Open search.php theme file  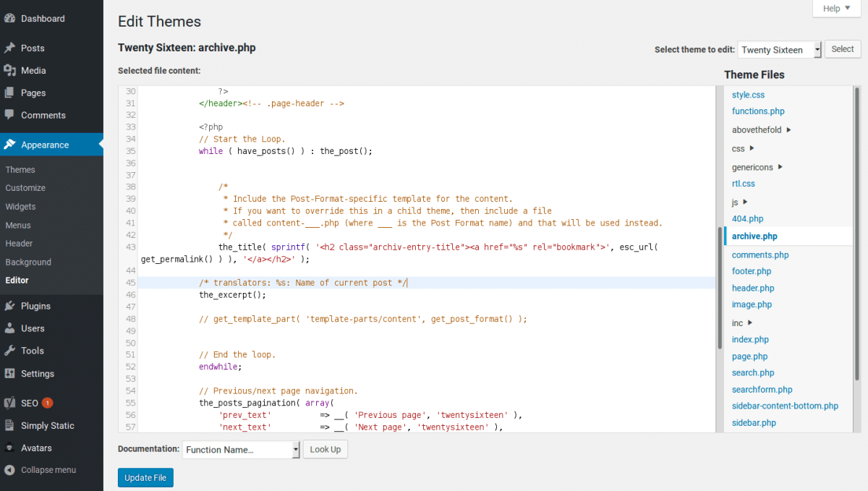tap(753, 373)
